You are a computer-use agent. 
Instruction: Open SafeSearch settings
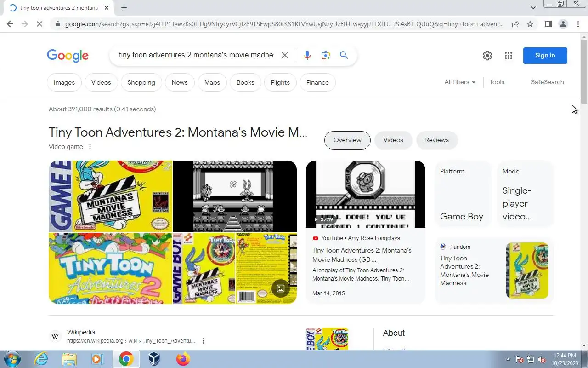(x=547, y=82)
